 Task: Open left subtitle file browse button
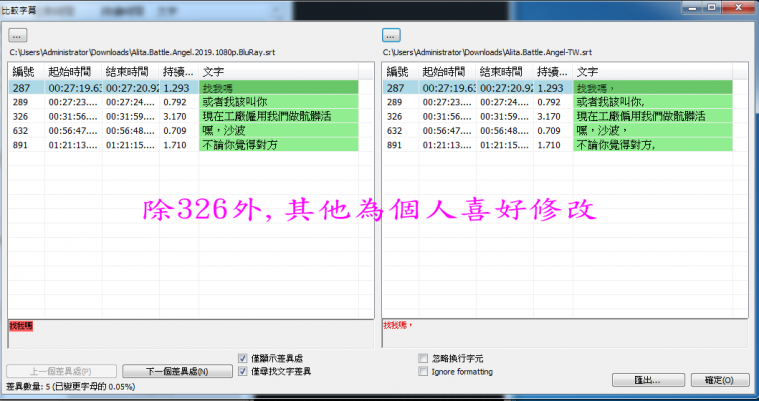click(x=17, y=35)
